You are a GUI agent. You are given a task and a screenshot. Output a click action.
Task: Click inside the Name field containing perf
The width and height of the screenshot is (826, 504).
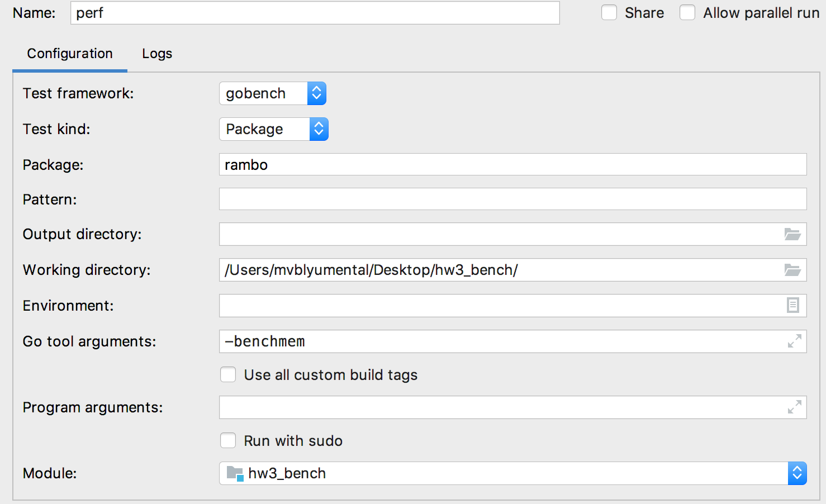click(313, 12)
